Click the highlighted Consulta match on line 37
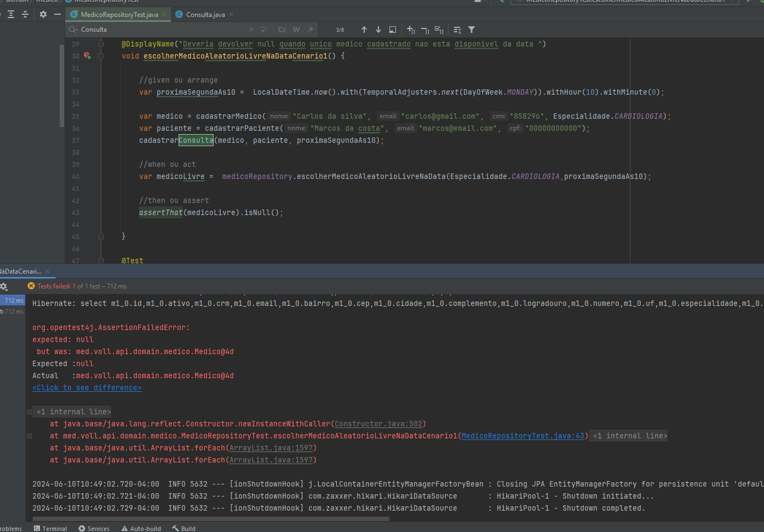764x532 pixels. 196,140
